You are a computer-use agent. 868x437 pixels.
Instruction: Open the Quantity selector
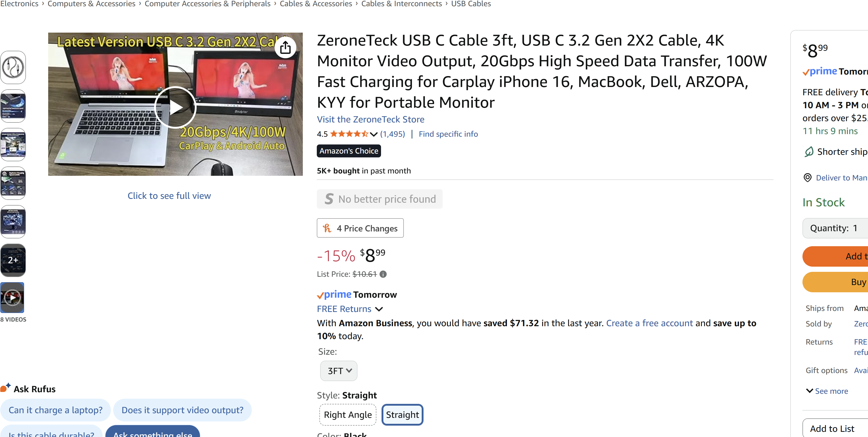click(836, 228)
